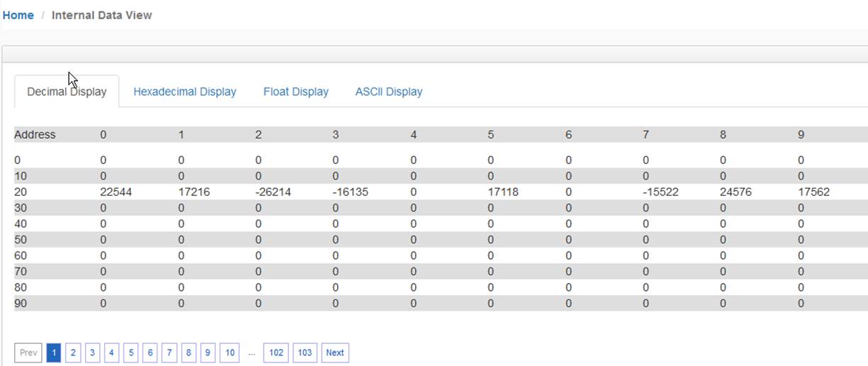The width and height of the screenshot is (868, 366).
Task: Click the value -26214 cell
Action: (x=273, y=192)
